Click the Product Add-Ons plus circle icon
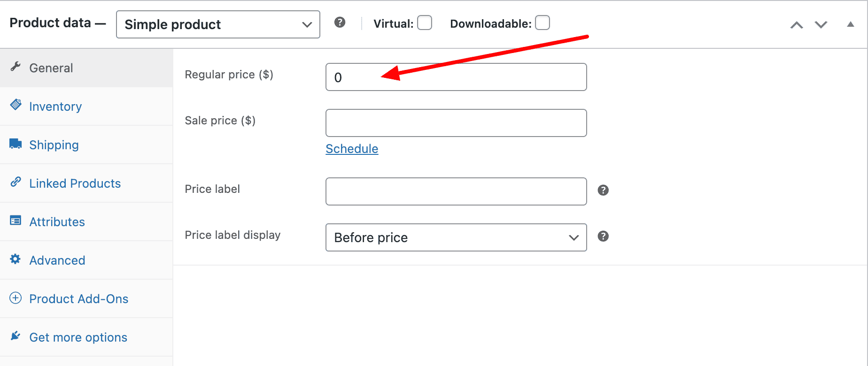 pyautogui.click(x=15, y=298)
